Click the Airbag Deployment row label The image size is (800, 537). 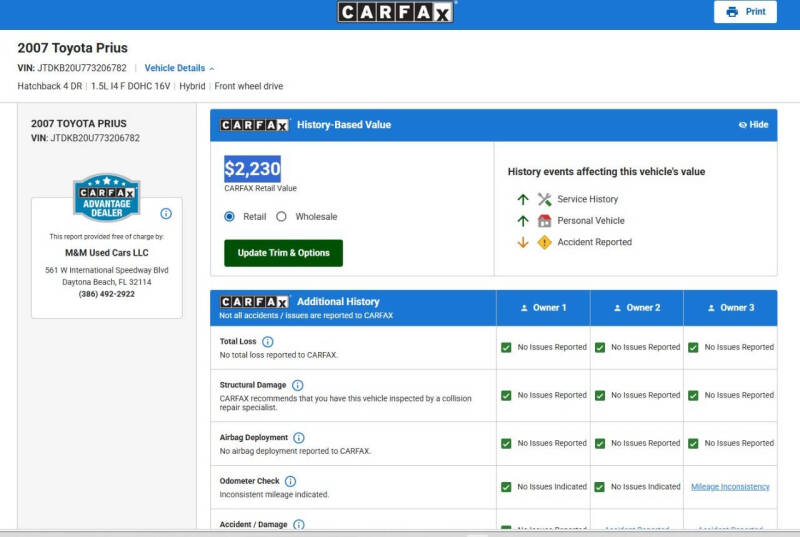click(254, 437)
